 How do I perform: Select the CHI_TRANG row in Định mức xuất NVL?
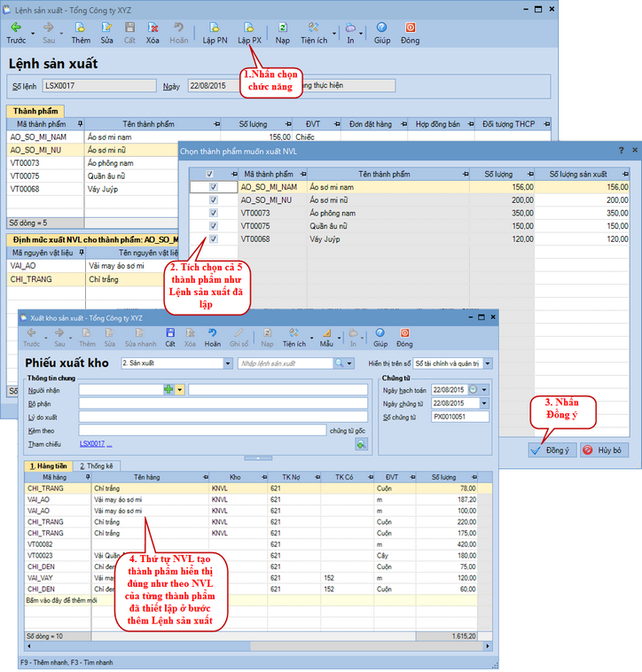[x=92, y=279]
